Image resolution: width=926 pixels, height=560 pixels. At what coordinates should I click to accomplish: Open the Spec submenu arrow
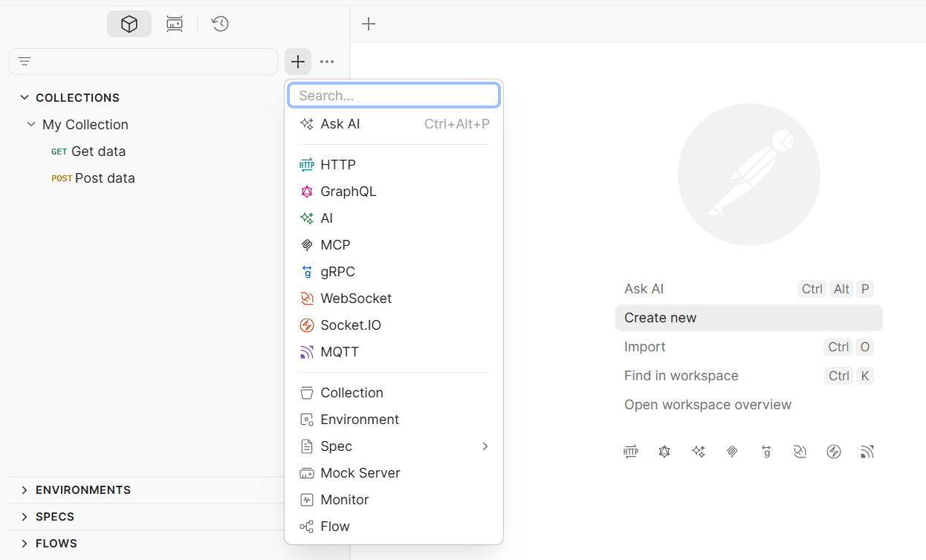pos(485,446)
